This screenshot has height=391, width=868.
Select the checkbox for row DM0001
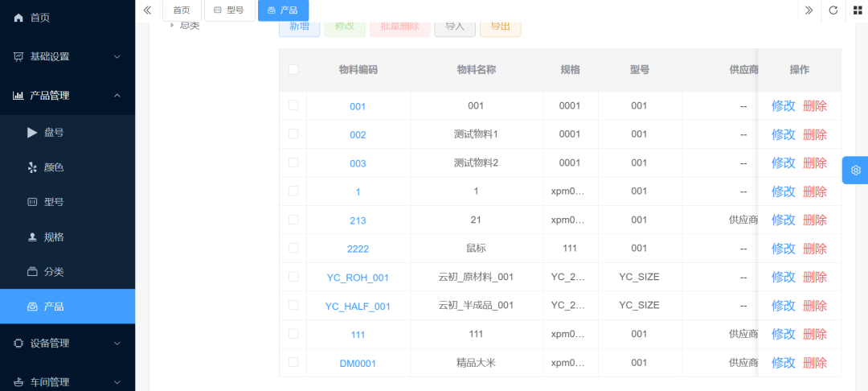(293, 363)
